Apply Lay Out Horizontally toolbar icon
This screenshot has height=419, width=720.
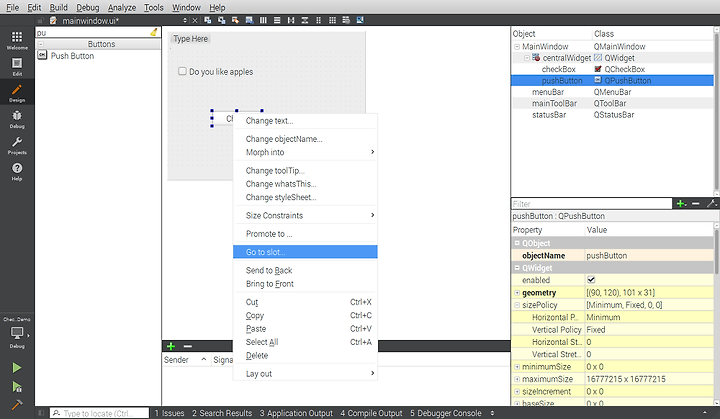tap(263, 20)
